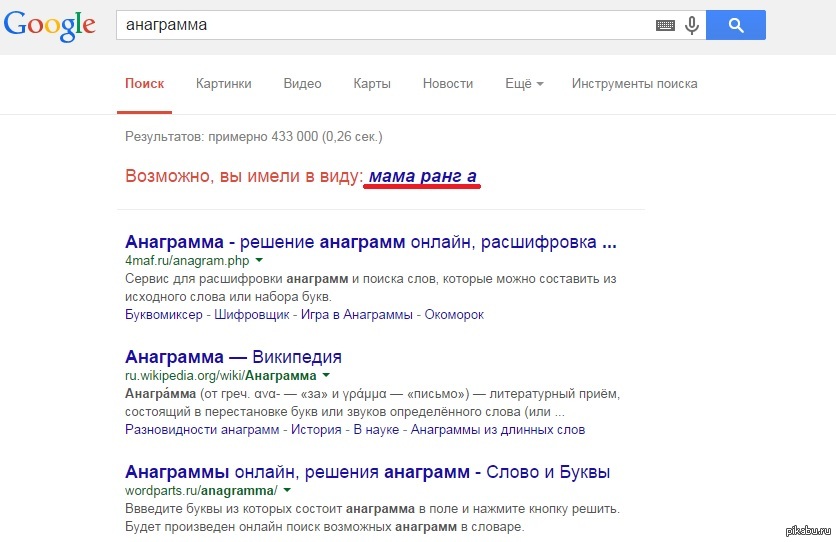Open the on-screen keyboard icon
Viewport: 836px width, 542px height.
click(x=665, y=25)
